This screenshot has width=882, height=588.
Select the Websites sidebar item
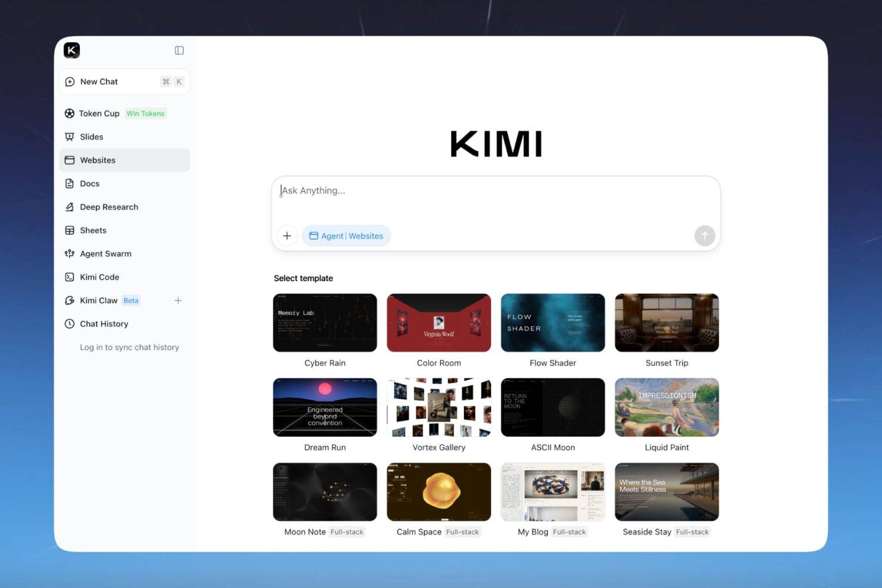click(124, 160)
